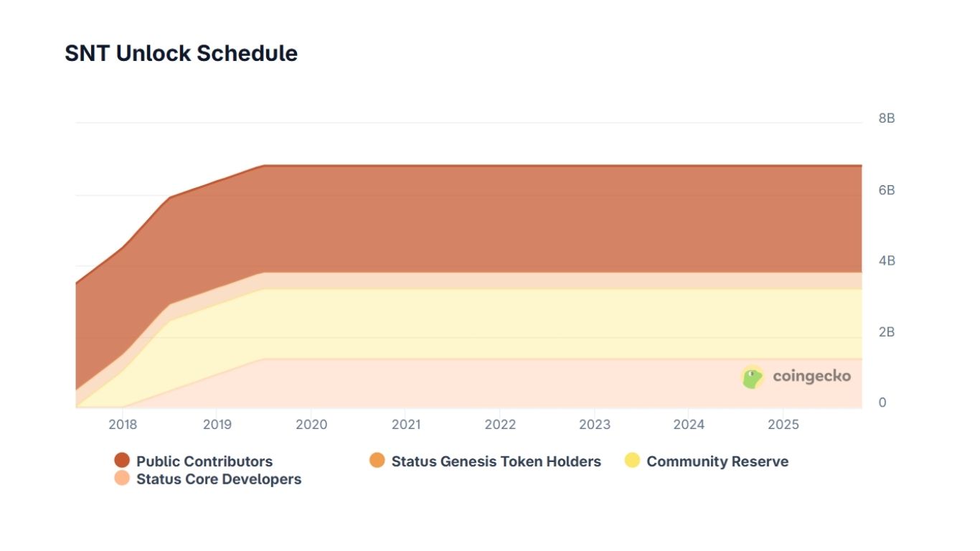
Task: Click the 2025 year on the timeline
Action: pyautogui.click(x=783, y=425)
